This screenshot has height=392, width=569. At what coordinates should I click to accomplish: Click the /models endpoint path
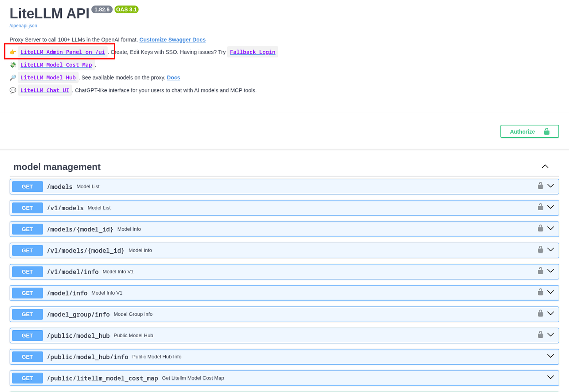pyautogui.click(x=60, y=187)
